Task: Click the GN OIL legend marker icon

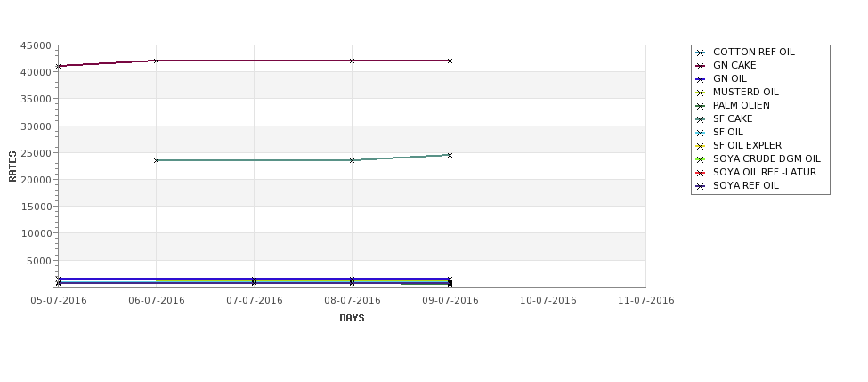Action: click(x=701, y=79)
